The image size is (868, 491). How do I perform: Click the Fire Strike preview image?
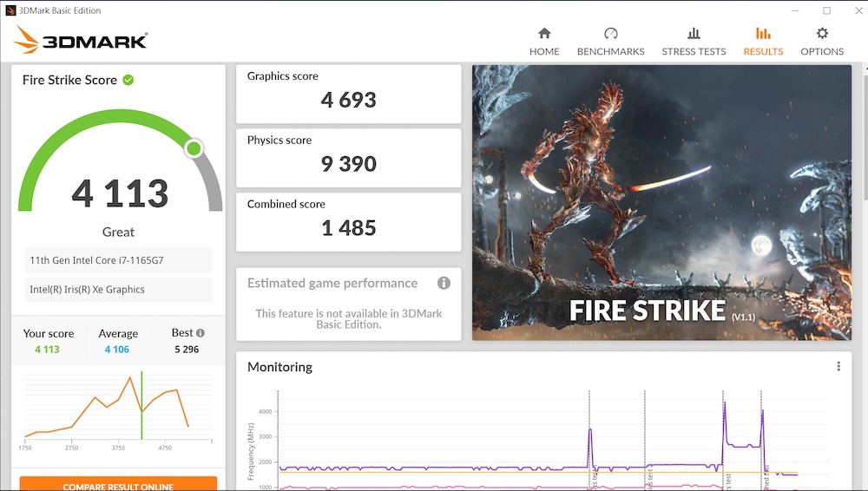tap(661, 203)
